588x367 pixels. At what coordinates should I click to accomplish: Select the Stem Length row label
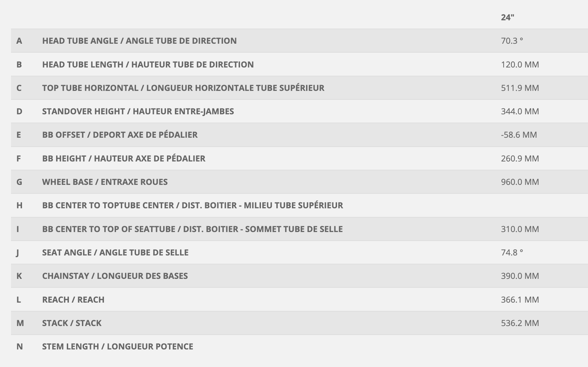[x=117, y=346]
